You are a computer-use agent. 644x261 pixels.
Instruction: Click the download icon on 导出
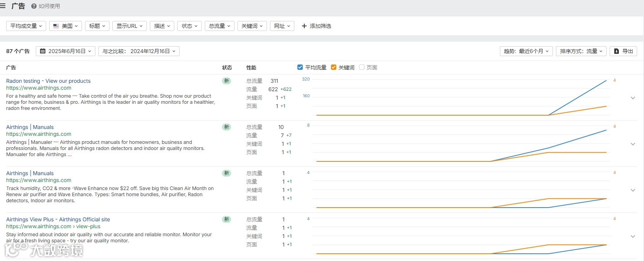(x=616, y=51)
